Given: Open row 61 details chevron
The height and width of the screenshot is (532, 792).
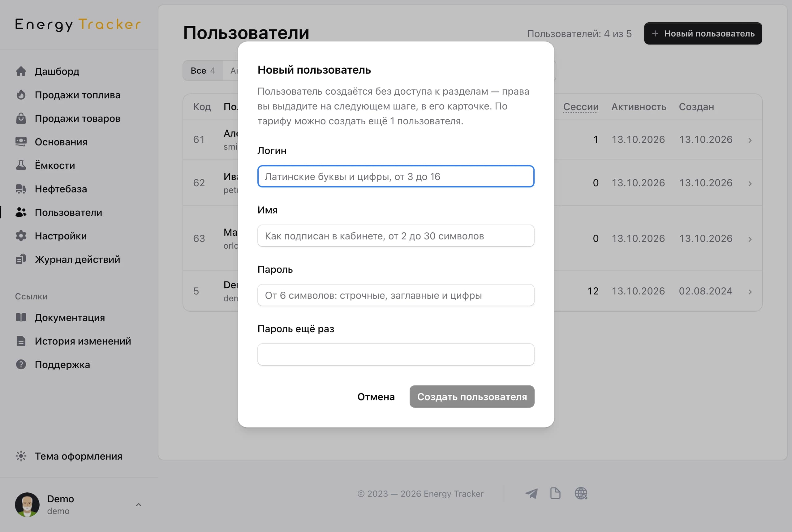Looking at the screenshot, I should coord(750,140).
